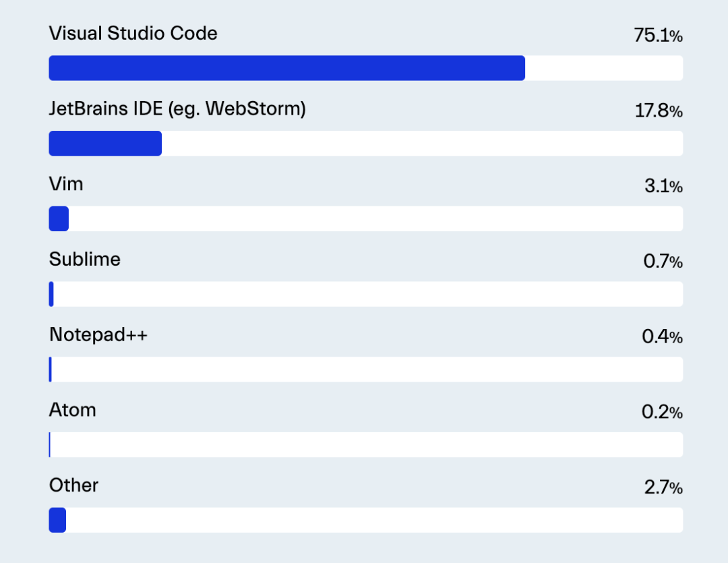Viewport: 728px width, 563px height.
Task: Click the Sublime label
Action: coord(85,260)
